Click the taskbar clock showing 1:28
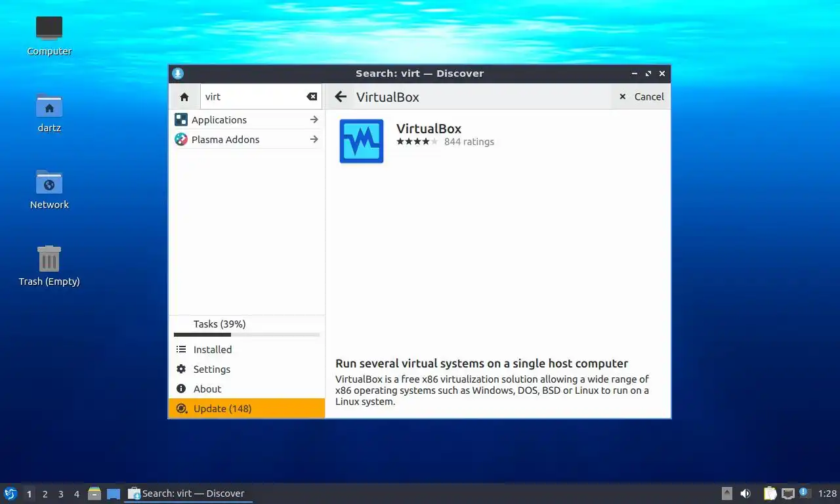The height and width of the screenshot is (504, 840). click(828, 493)
